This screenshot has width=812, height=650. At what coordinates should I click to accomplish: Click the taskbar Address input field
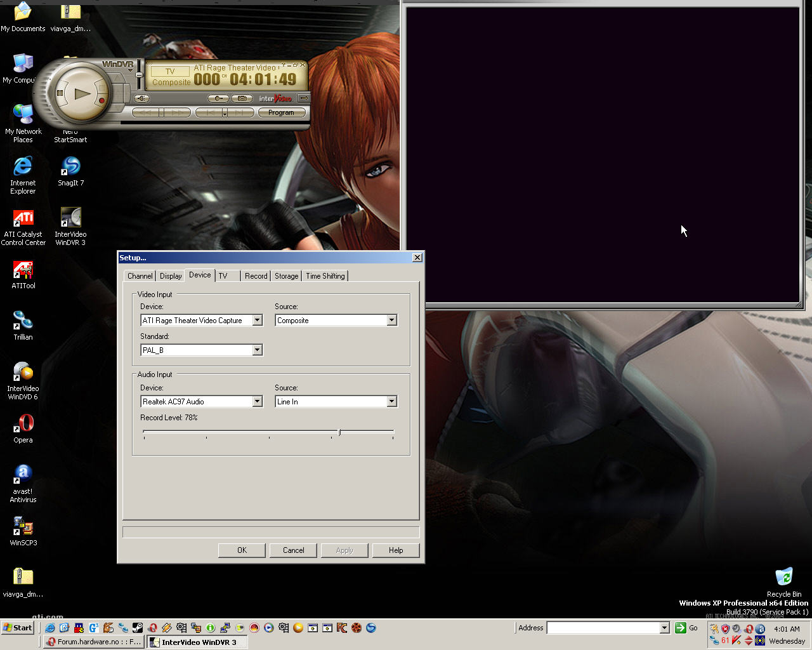[x=603, y=628]
